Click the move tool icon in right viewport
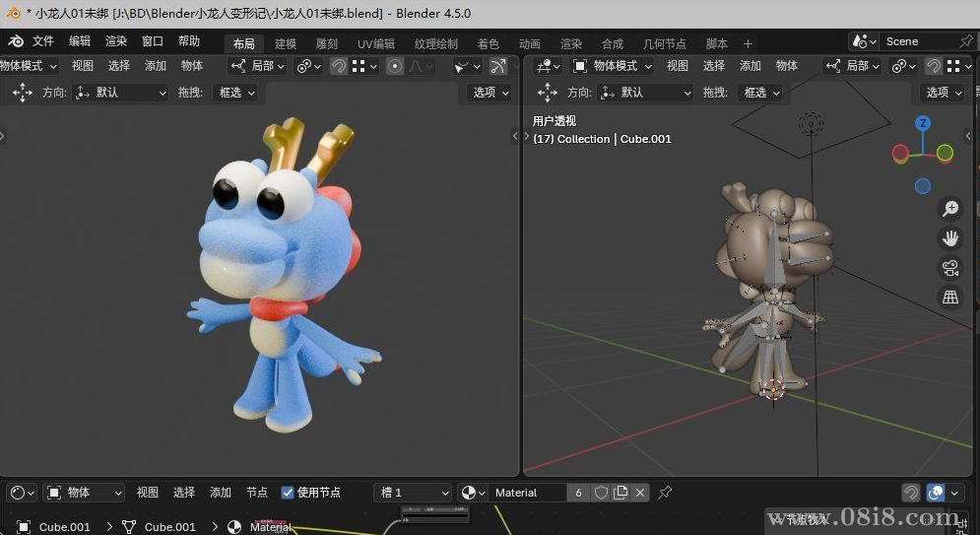 click(x=548, y=93)
